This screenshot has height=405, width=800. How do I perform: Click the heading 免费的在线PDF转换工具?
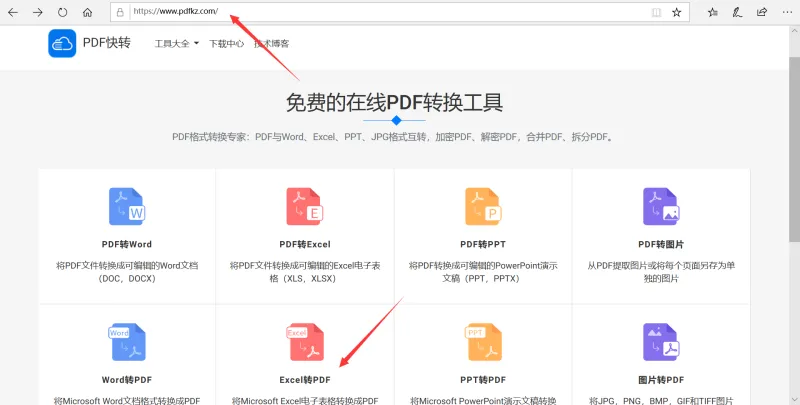point(394,103)
